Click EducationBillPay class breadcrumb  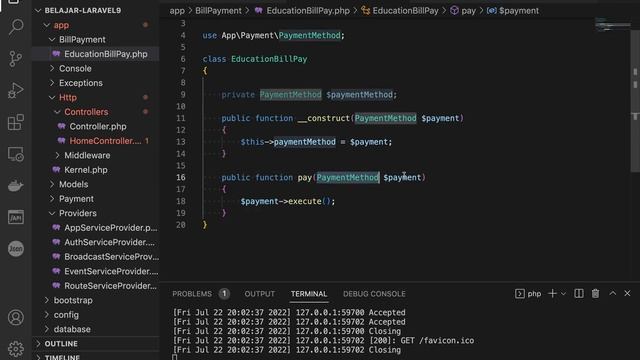[405, 11]
